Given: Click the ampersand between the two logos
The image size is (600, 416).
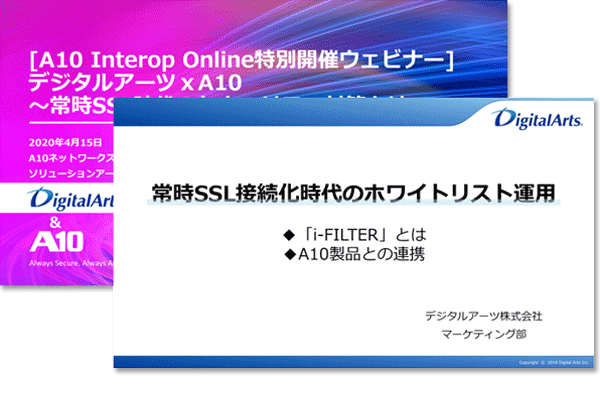Looking at the screenshot, I should [x=55, y=222].
